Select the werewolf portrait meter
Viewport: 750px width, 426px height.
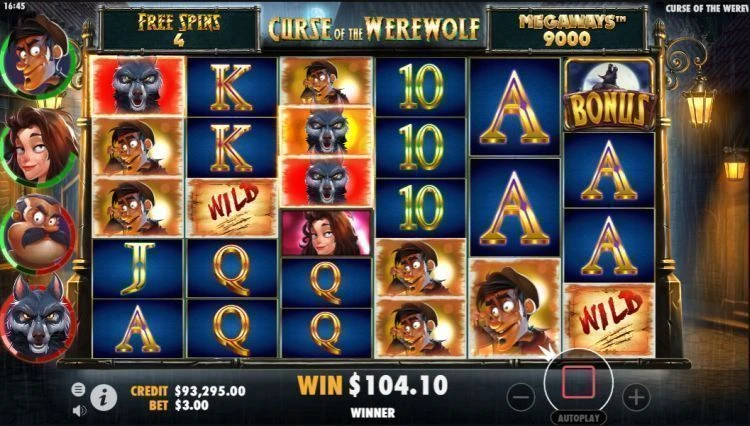click(38, 318)
